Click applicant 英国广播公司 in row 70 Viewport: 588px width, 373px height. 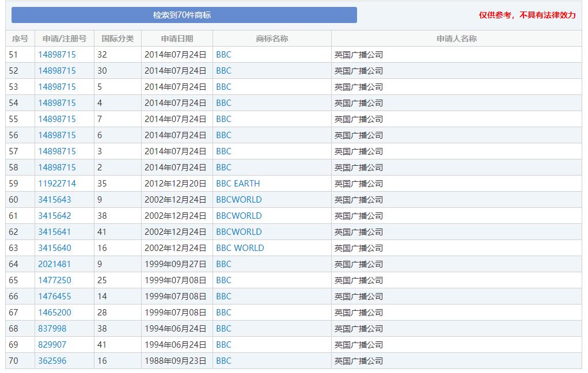(x=358, y=361)
